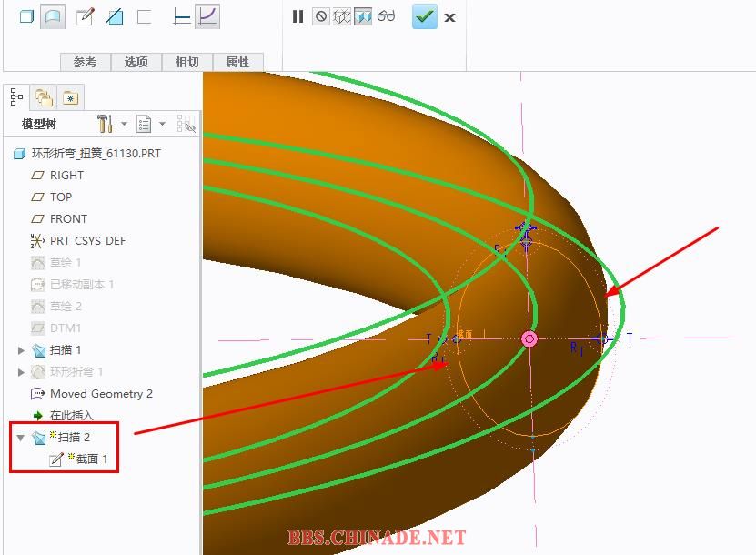Open the 选项 tab
This screenshot has width=756, height=555.
pos(136,62)
